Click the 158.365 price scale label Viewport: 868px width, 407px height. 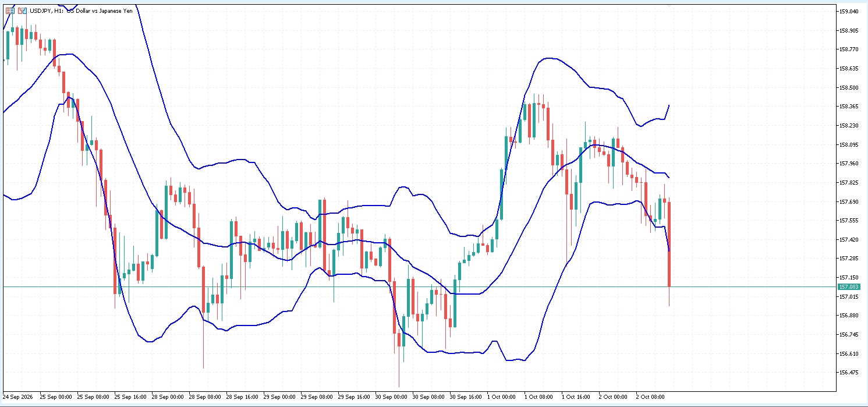point(848,107)
